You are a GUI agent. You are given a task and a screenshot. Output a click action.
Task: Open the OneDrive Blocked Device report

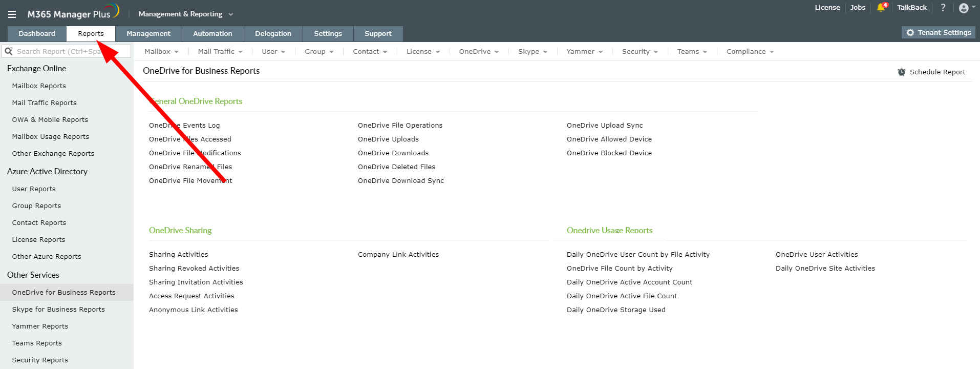pyautogui.click(x=609, y=153)
